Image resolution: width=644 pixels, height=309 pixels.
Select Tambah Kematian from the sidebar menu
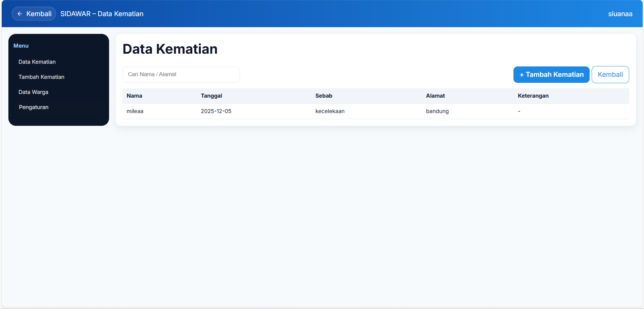[41, 77]
